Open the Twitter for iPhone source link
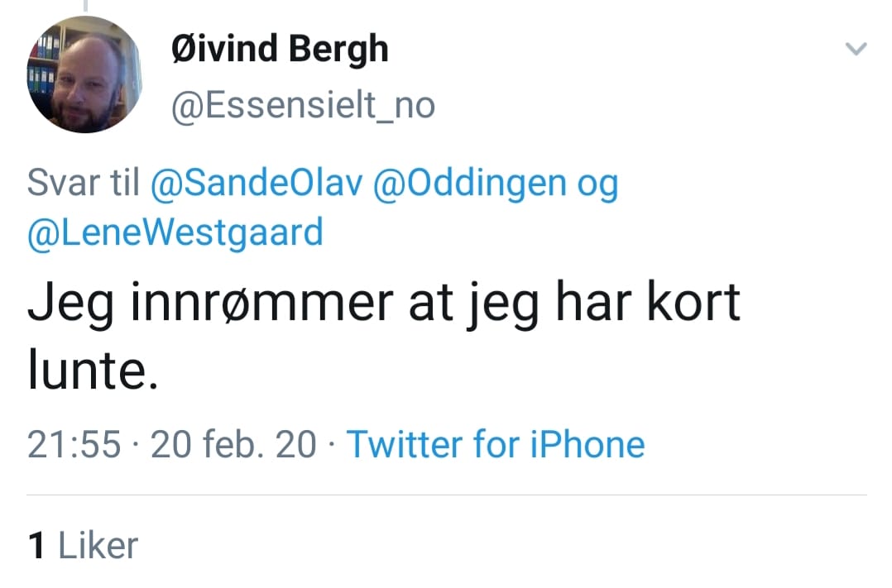 pos(496,444)
